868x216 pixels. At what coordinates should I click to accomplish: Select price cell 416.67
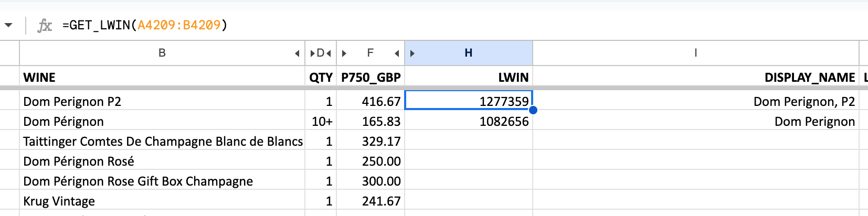(371, 101)
